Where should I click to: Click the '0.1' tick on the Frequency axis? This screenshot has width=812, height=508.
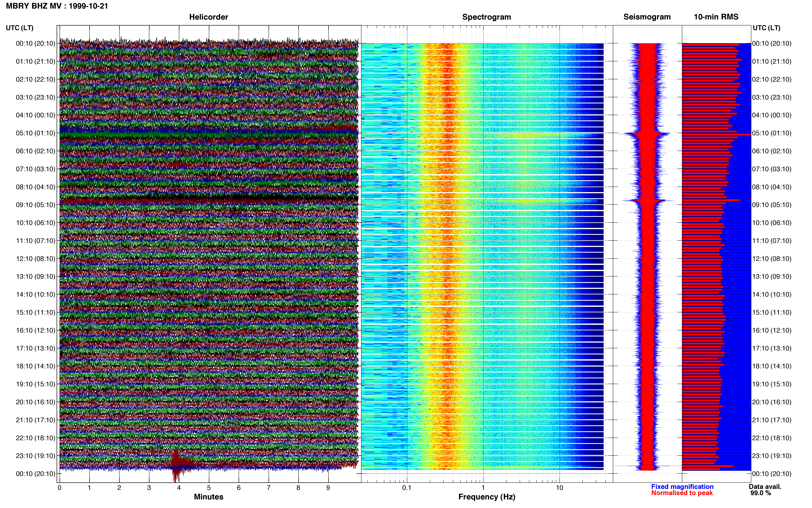point(407,488)
